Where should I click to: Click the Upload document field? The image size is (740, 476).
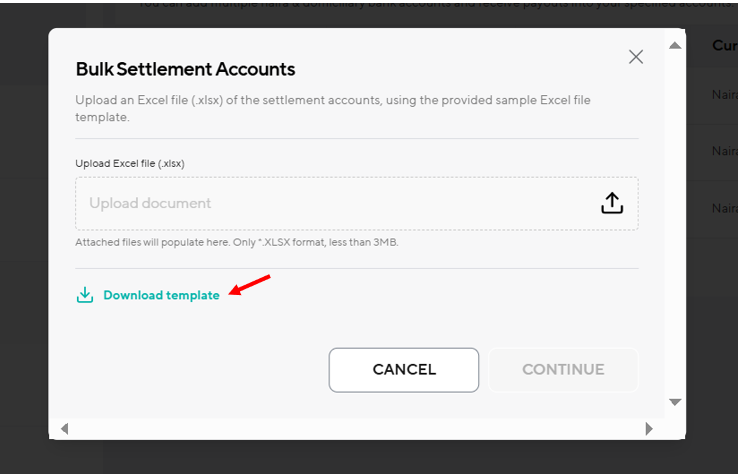[357, 203]
